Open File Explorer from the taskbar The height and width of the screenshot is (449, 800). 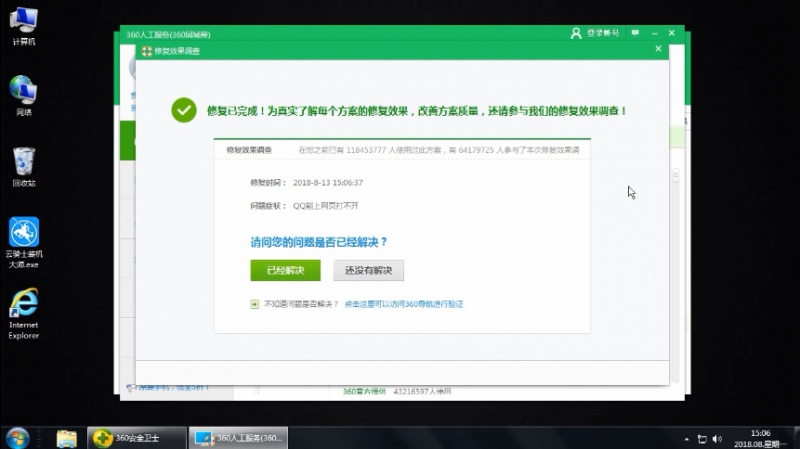point(67,438)
